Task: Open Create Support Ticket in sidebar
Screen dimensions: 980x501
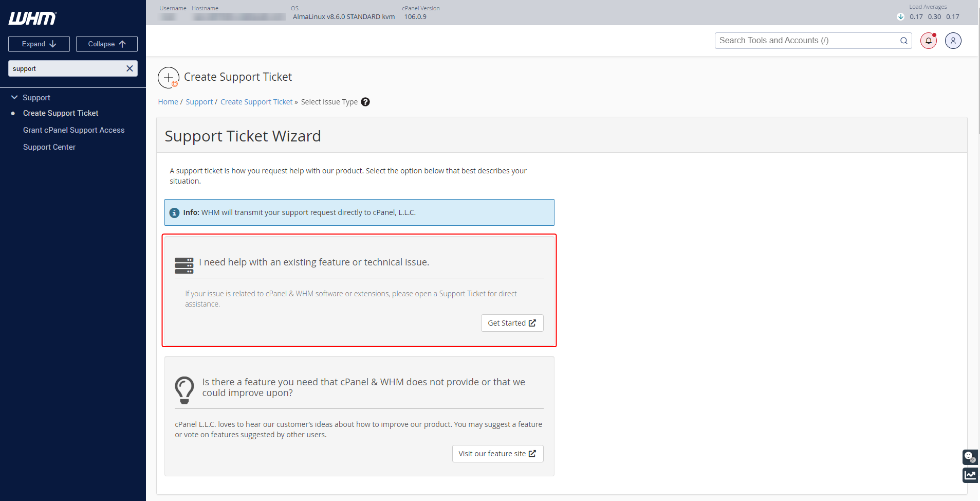Action: [x=61, y=113]
